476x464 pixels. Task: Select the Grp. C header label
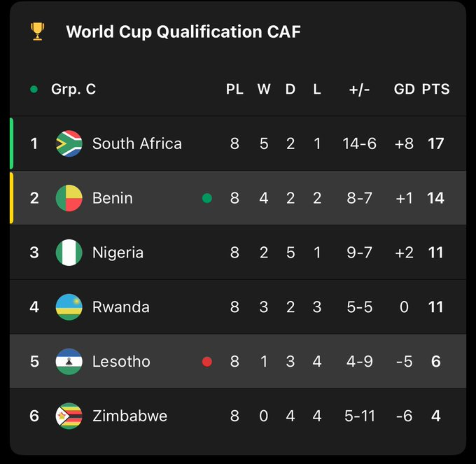[x=73, y=90]
